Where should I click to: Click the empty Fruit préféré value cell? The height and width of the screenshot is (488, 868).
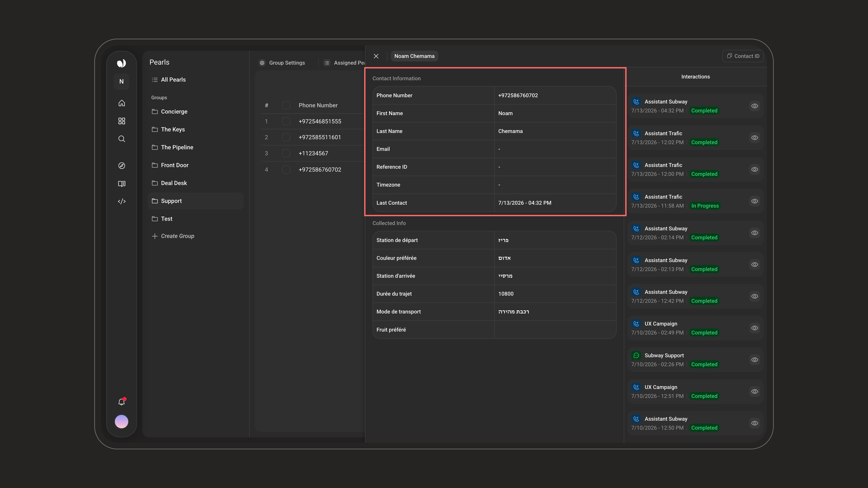point(555,330)
